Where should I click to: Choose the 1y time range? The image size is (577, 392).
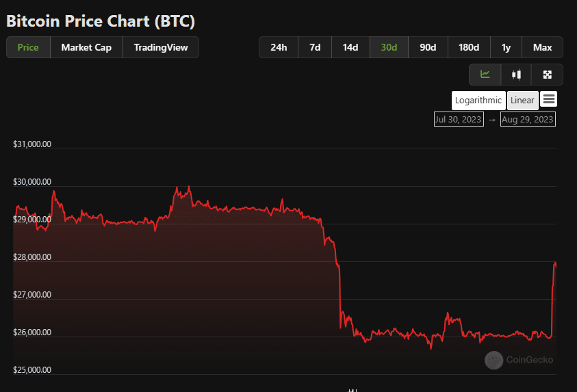click(506, 47)
